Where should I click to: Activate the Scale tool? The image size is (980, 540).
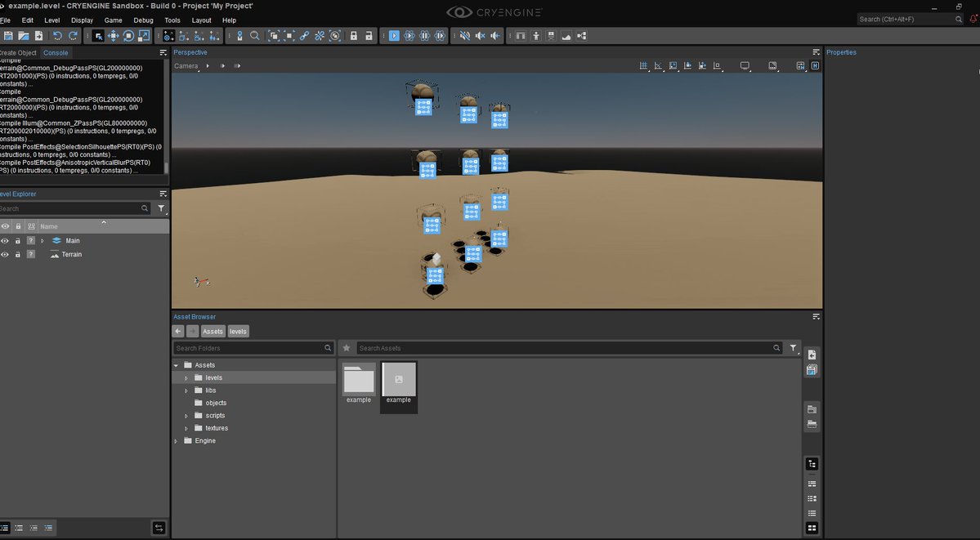coord(144,36)
